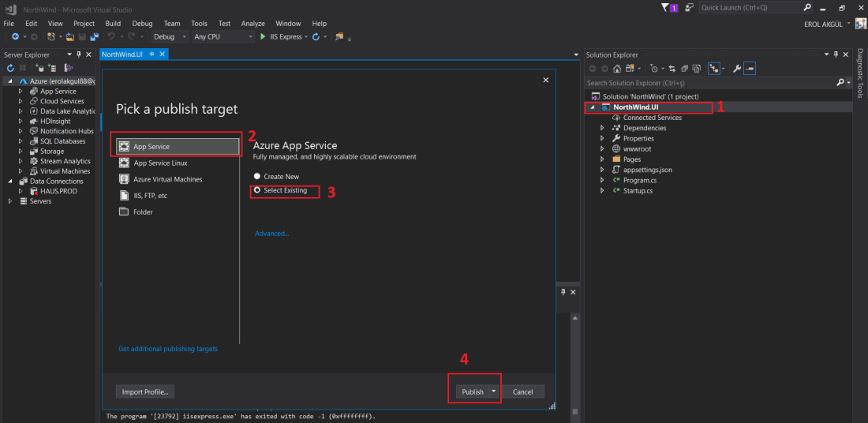Refresh the Server Explorer tree
This screenshot has height=423, width=868.
pos(11,69)
